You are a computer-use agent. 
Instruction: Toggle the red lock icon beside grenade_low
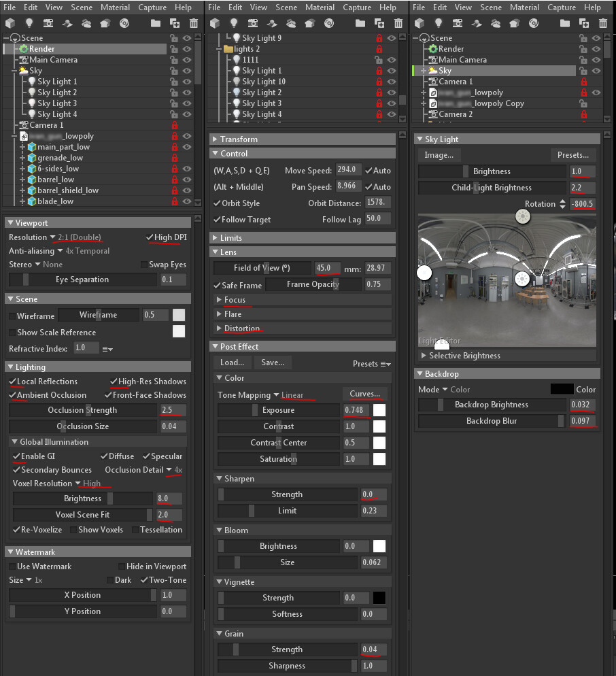(175, 158)
